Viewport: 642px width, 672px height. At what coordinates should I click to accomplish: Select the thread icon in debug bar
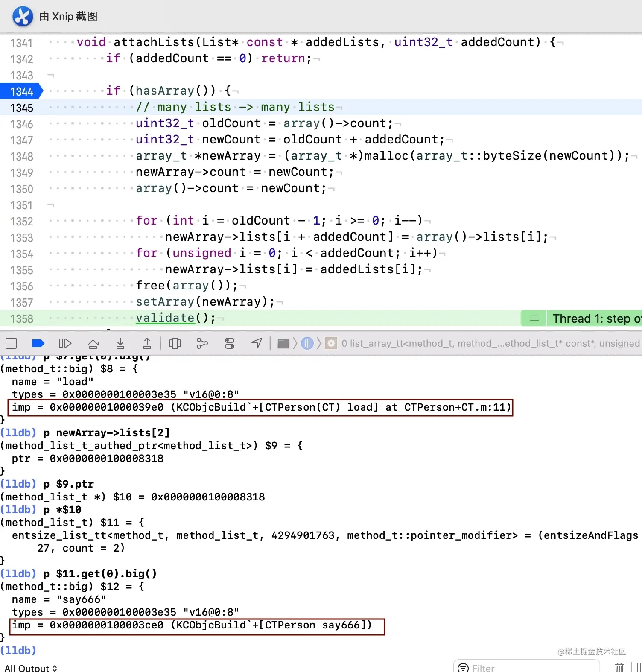coord(307,343)
